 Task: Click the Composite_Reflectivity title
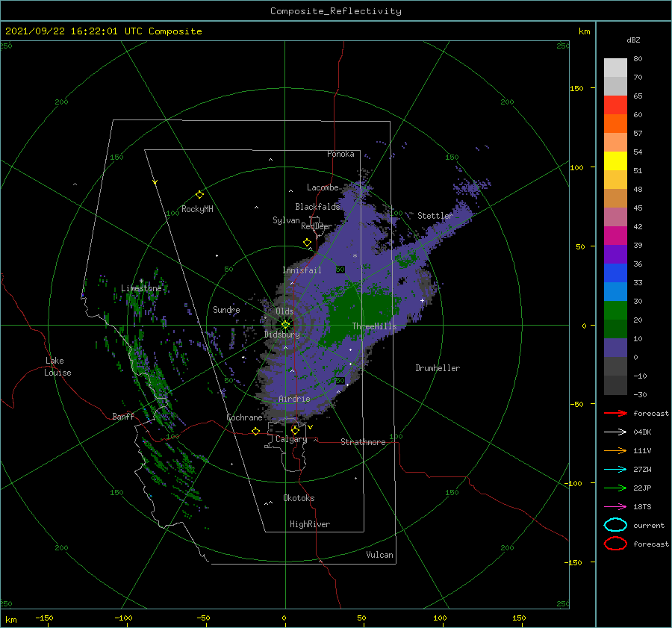pyautogui.click(x=336, y=11)
